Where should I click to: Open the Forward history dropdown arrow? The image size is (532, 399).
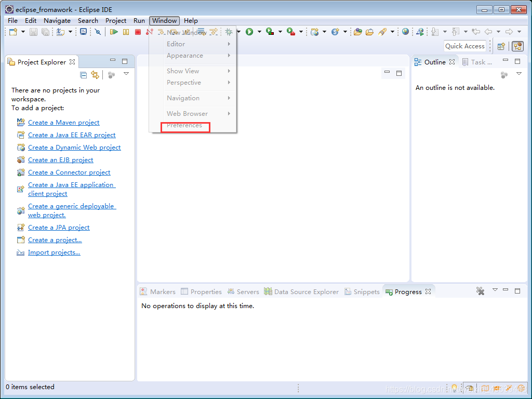[x=519, y=32]
